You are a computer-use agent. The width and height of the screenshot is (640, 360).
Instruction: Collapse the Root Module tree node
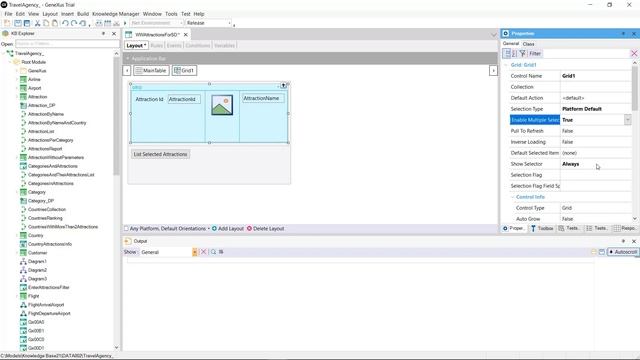(x=11, y=62)
